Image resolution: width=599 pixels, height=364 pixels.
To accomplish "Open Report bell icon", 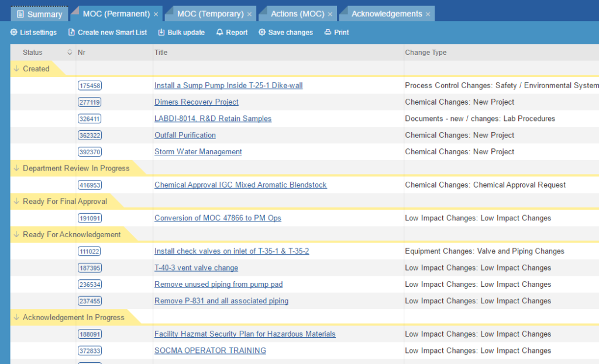I will (x=220, y=33).
